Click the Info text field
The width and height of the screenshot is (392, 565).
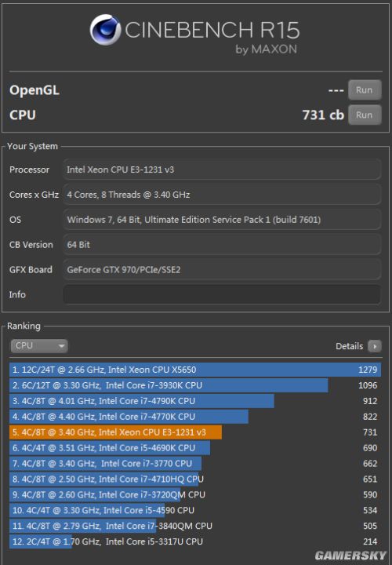[x=222, y=295]
